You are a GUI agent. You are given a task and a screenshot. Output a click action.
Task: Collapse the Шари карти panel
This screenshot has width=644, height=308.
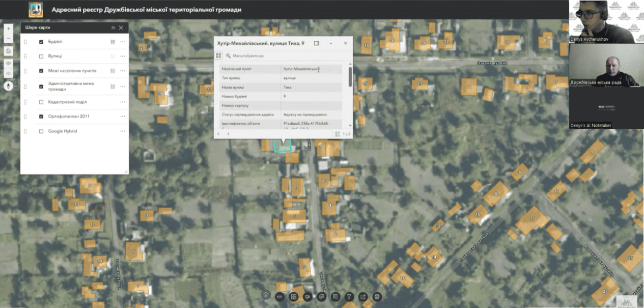(x=113, y=27)
